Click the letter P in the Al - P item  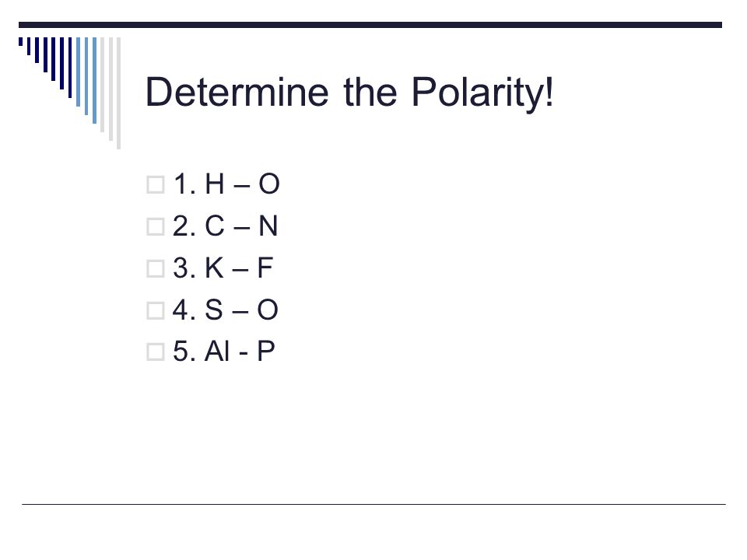(x=266, y=352)
